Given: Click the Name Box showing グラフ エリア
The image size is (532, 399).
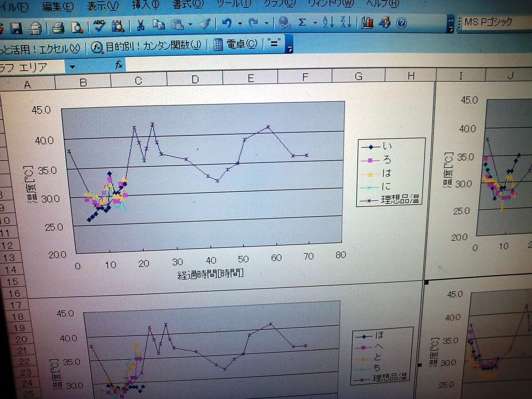Looking at the screenshot, I should point(33,67).
